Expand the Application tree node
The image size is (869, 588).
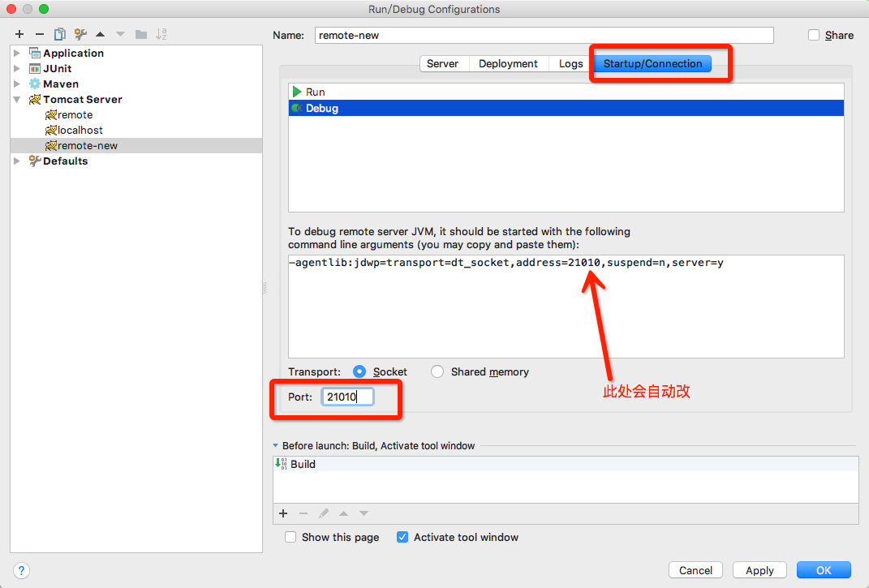tap(17, 54)
